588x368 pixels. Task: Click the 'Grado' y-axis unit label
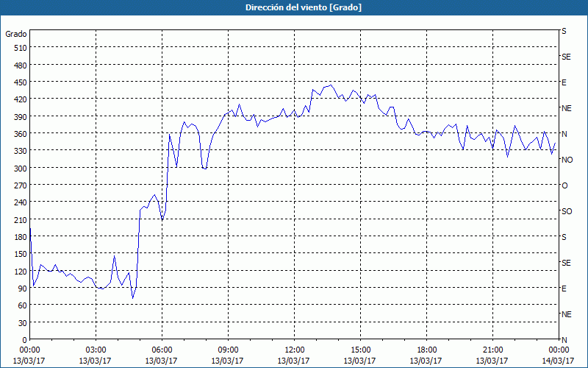(16, 34)
